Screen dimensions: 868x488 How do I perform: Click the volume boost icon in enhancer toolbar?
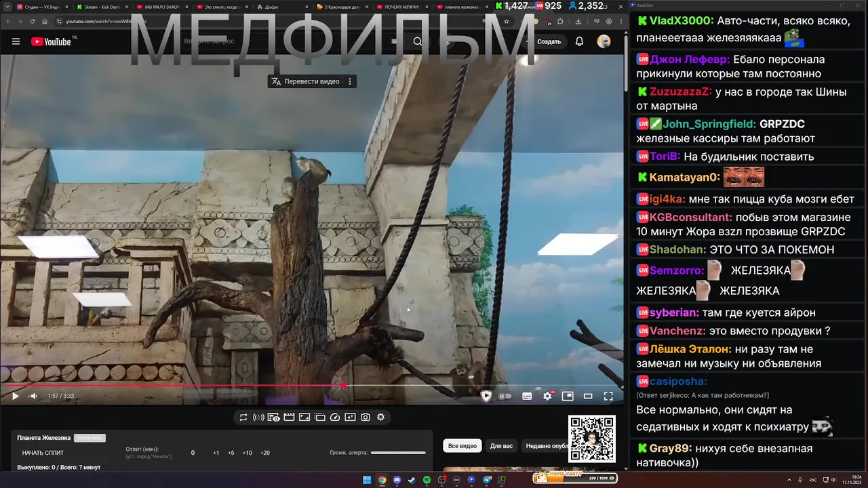258,418
